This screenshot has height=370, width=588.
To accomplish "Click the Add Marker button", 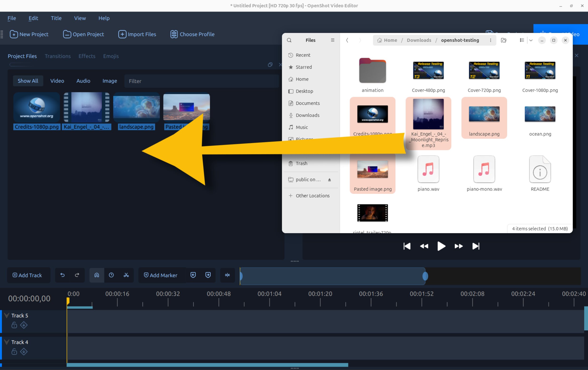I will tap(161, 275).
